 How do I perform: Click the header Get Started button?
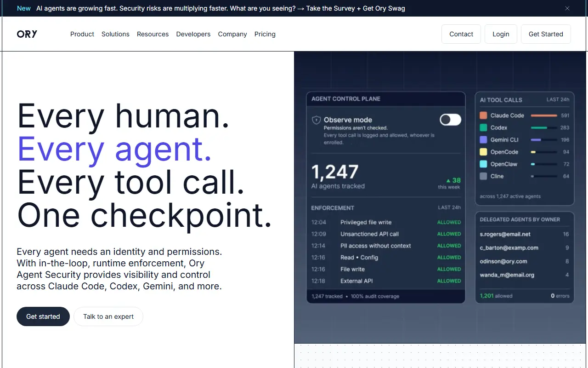(546, 34)
